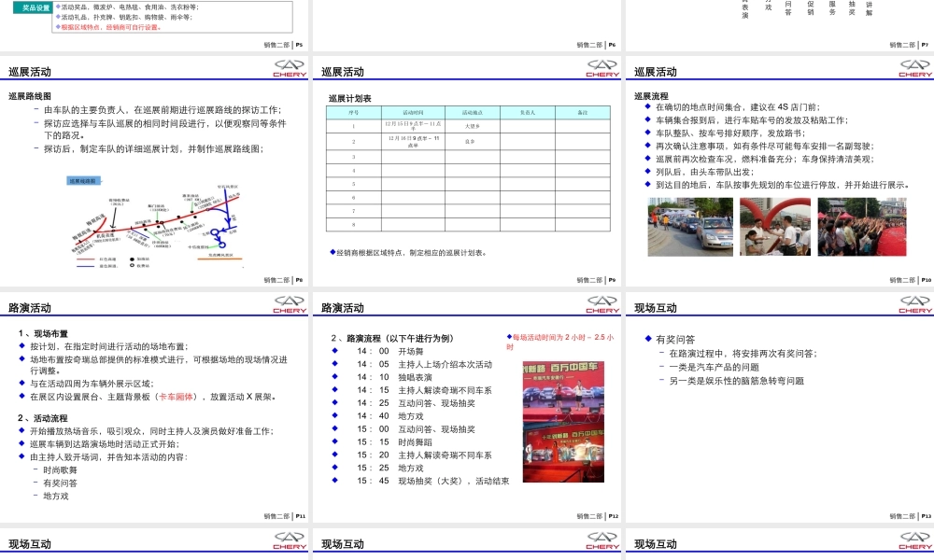Click the 巡展流程 heading

point(651,96)
